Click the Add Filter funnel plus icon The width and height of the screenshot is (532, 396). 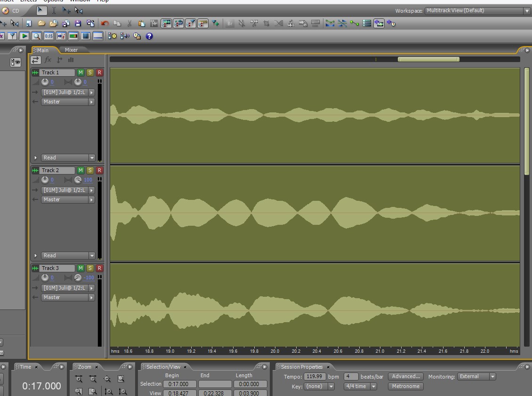pos(215,24)
